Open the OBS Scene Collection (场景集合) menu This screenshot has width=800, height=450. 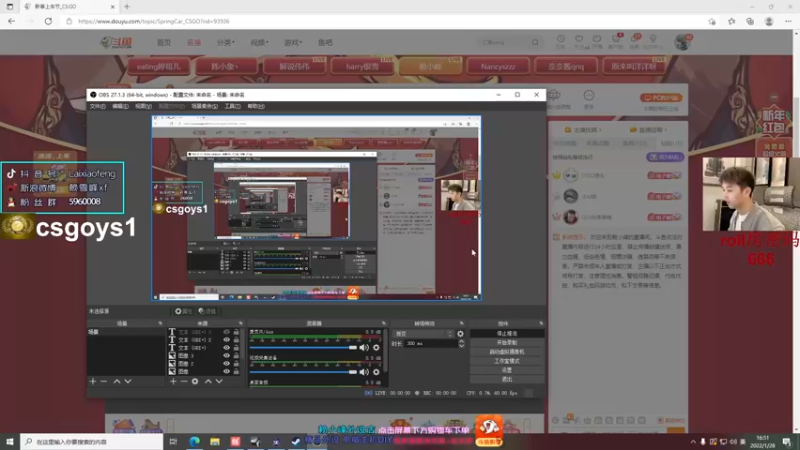pyautogui.click(x=205, y=106)
